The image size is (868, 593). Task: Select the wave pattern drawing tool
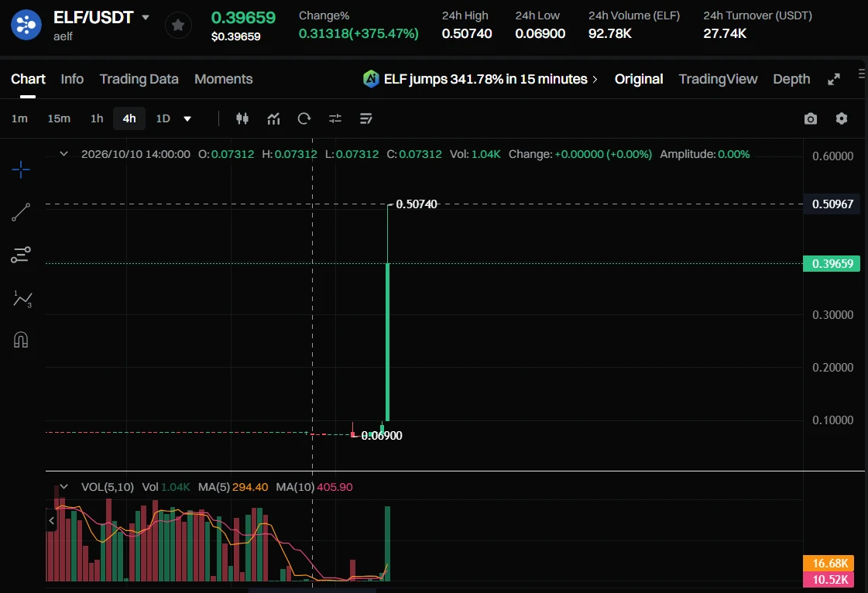[22, 299]
